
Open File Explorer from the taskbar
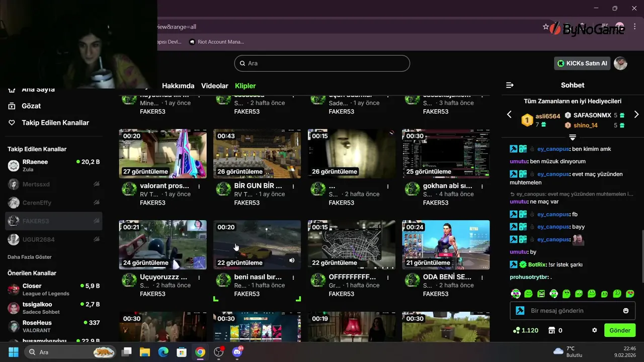tap(144, 352)
